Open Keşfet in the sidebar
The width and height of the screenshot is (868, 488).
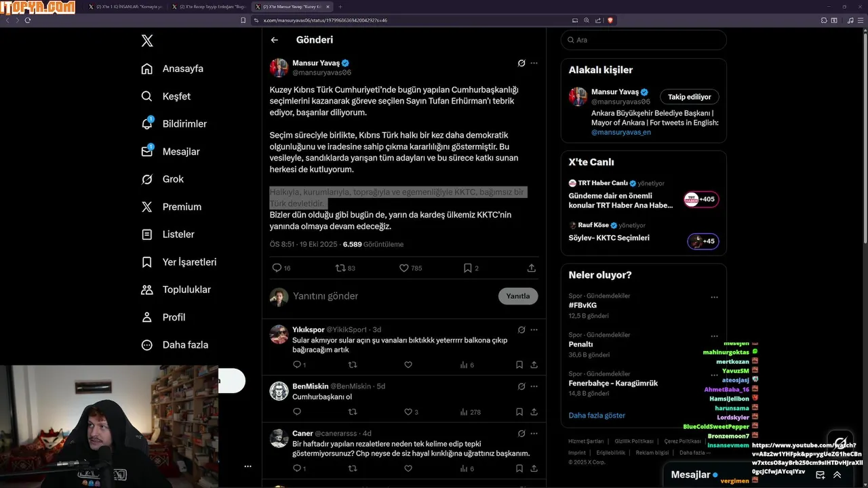pyautogui.click(x=166, y=96)
